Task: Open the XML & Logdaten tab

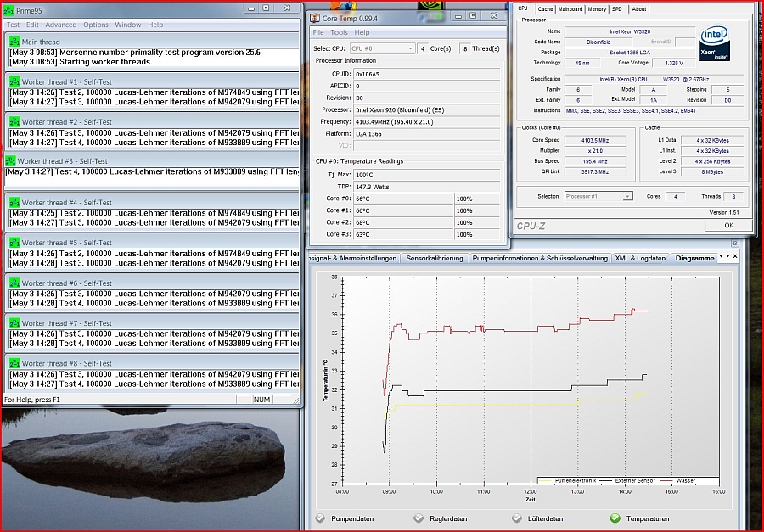Action: [640, 258]
